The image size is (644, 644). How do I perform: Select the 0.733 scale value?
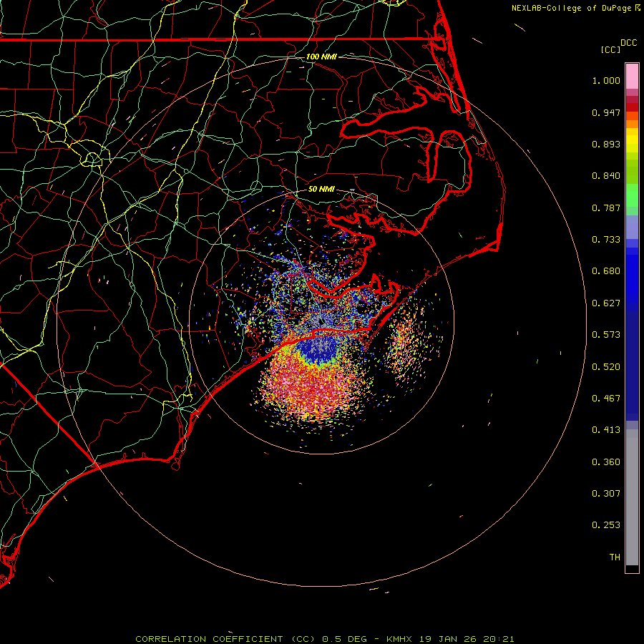tap(606, 240)
